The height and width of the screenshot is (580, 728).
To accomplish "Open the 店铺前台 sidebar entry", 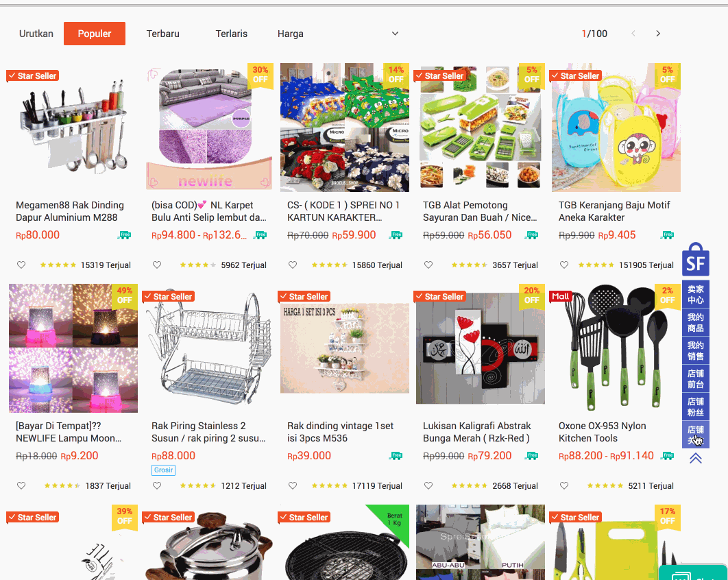I will (696, 378).
